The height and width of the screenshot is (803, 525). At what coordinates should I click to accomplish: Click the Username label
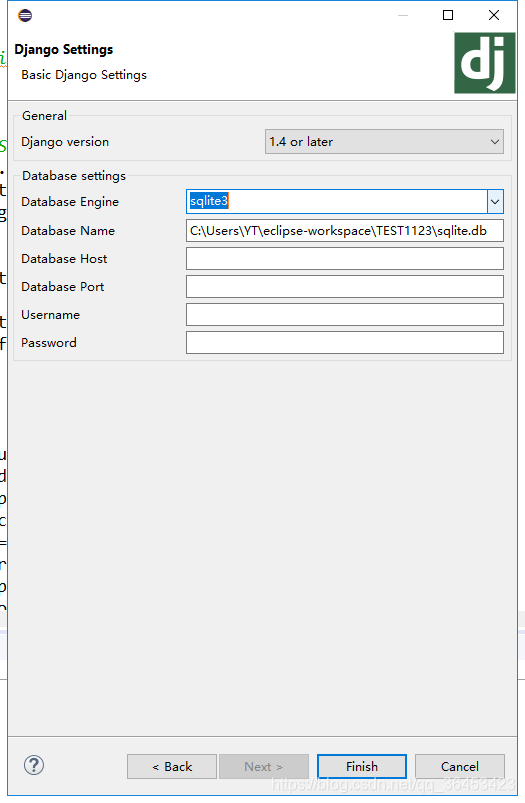pos(50,314)
